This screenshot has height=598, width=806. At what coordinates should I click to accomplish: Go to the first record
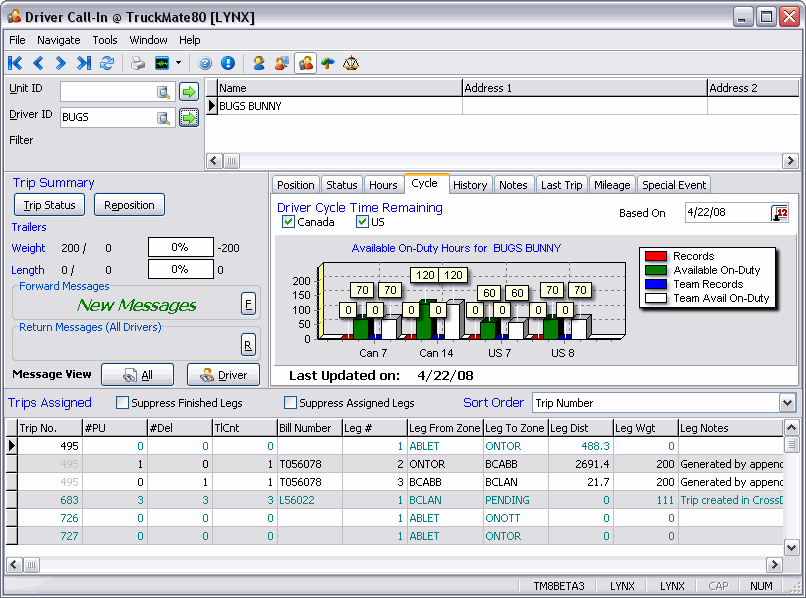click(15, 63)
